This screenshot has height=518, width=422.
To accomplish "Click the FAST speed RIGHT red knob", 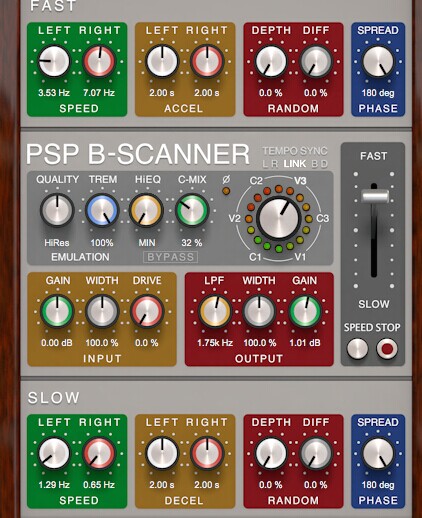I will (x=99, y=62).
